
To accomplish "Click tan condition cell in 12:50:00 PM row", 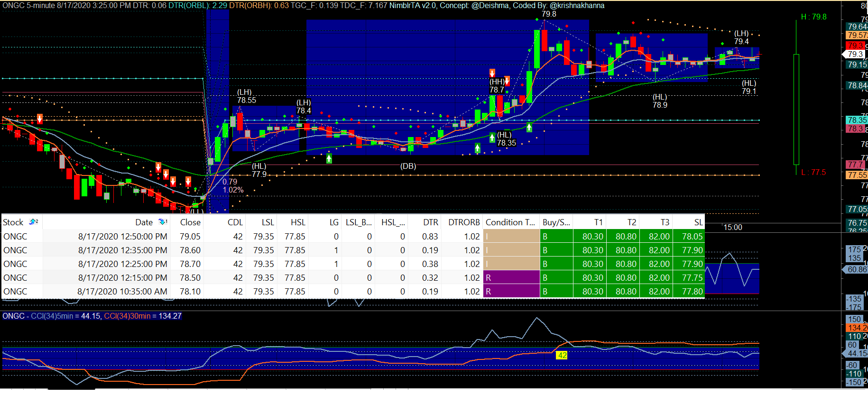I will 511,237.
